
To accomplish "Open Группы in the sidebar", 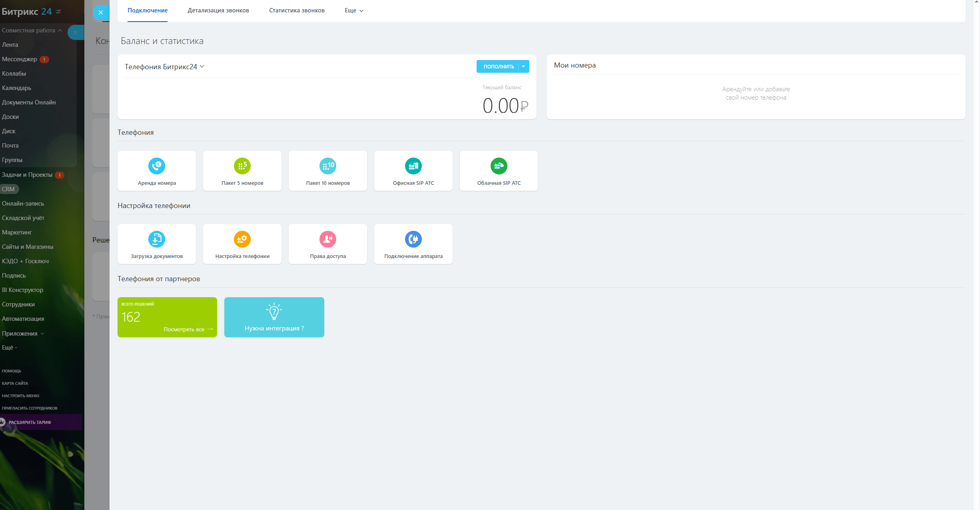I will pyautogui.click(x=12, y=160).
